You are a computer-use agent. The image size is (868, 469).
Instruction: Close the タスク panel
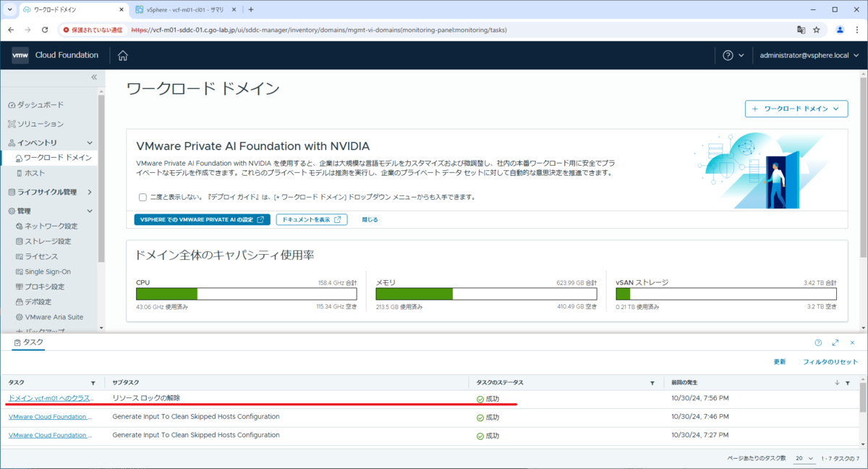tap(851, 342)
